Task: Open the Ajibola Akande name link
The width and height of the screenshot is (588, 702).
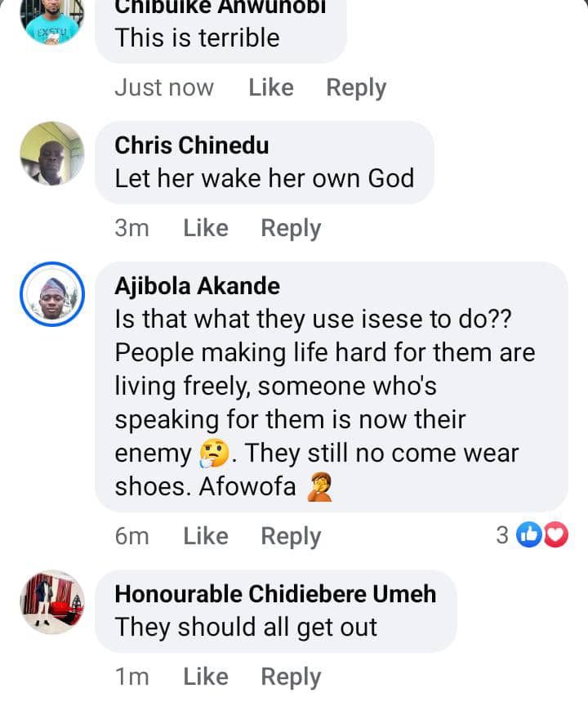Action: tap(197, 286)
